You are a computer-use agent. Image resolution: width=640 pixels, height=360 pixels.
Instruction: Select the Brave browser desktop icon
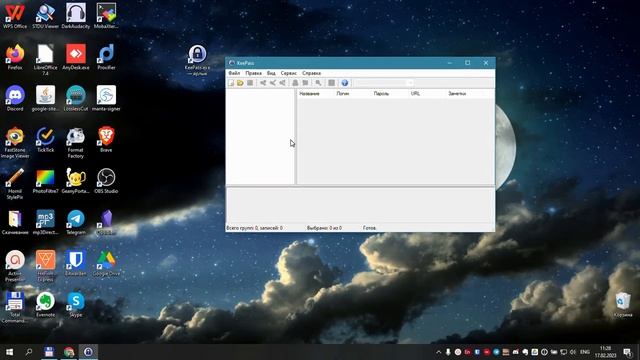pyautogui.click(x=106, y=140)
